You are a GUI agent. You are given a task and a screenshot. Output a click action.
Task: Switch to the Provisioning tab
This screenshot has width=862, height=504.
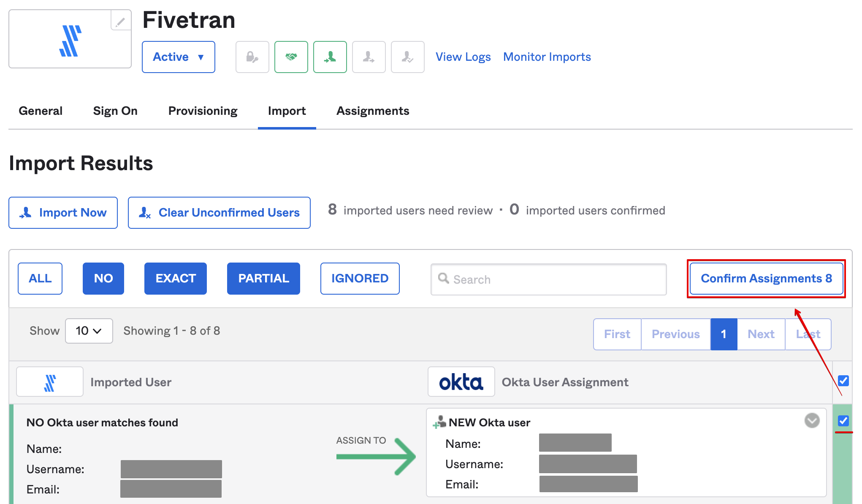(203, 111)
